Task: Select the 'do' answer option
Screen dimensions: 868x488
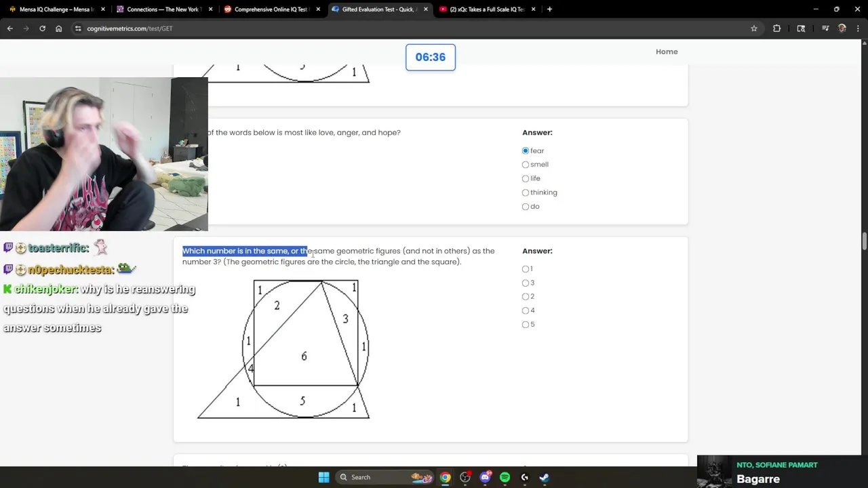Action: click(526, 207)
